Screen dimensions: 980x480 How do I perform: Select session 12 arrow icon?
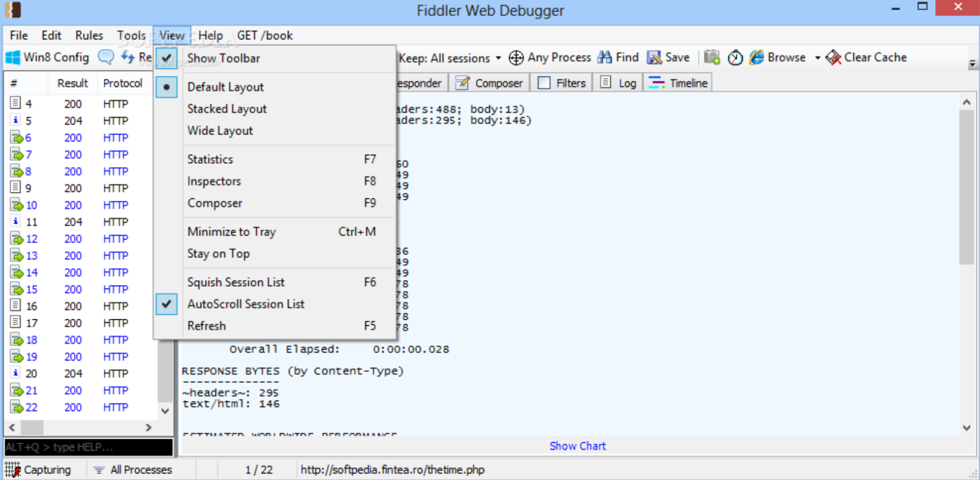[17, 239]
